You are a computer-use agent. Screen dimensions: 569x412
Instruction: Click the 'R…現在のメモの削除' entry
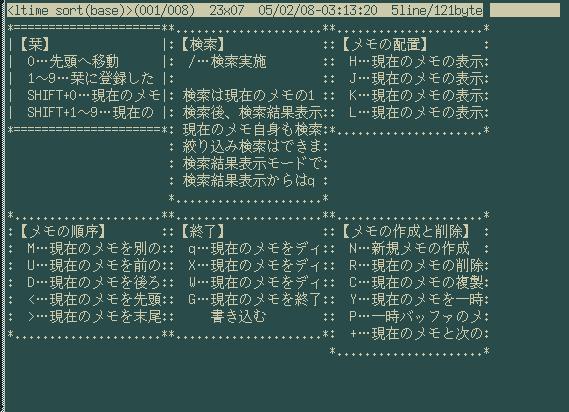(416, 266)
